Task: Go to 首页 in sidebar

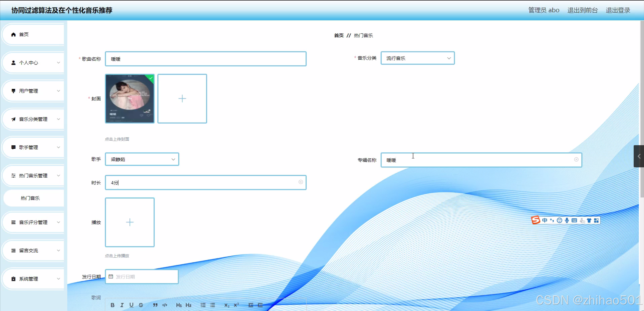Action: coord(24,34)
